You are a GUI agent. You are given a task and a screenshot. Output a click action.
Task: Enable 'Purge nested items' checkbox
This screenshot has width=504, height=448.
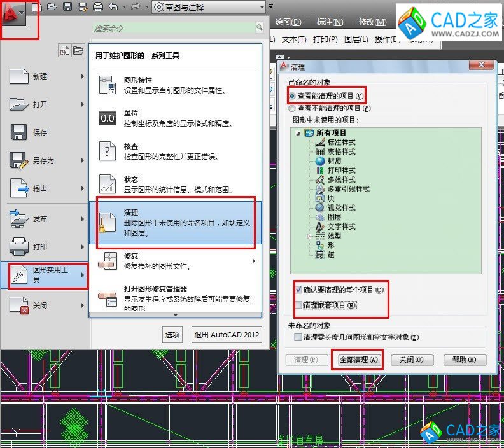(x=299, y=305)
